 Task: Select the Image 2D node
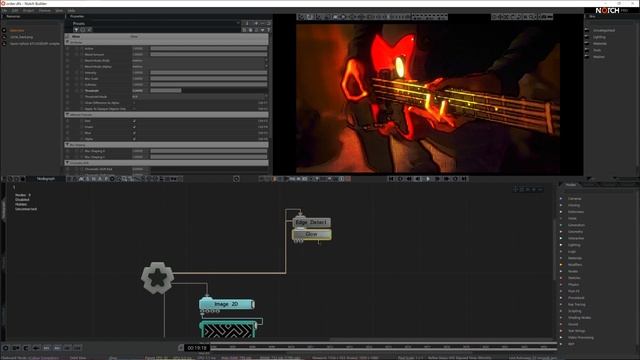[x=227, y=304]
